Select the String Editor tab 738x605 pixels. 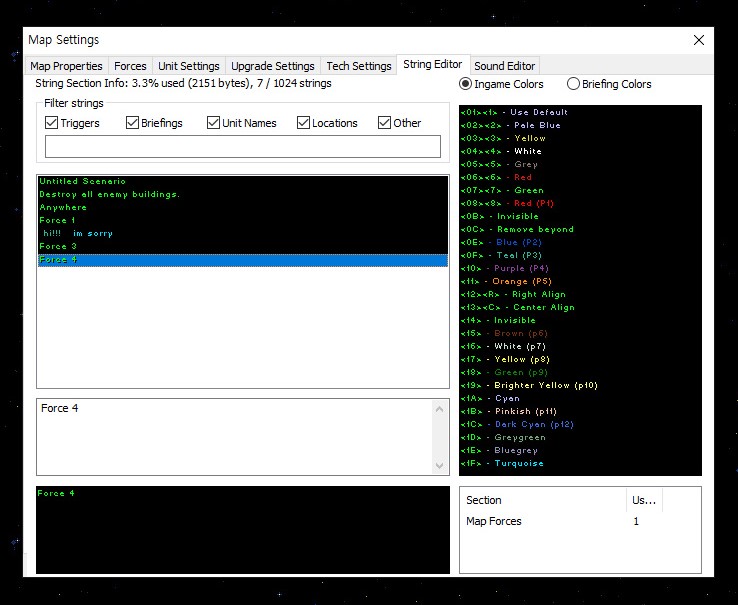click(433, 64)
